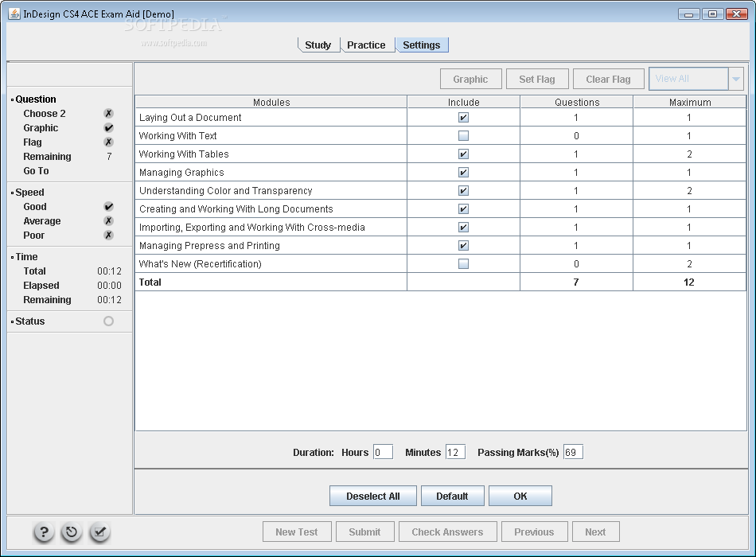The height and width of the screenshot is (557, 756).
Task: Click the Deselect All button
Action: click(x=373, y=497)
